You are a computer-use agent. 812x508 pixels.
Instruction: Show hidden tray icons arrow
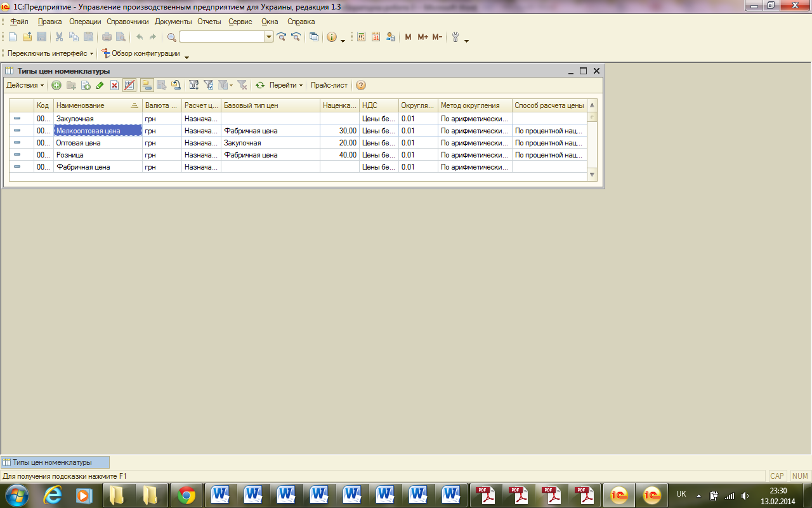(x=698, y=495)
